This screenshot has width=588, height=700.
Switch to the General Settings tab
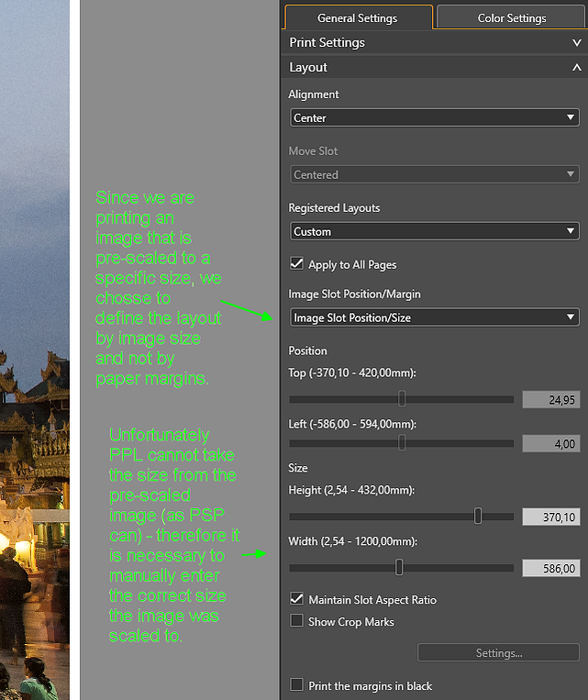(x=358, y=17)
